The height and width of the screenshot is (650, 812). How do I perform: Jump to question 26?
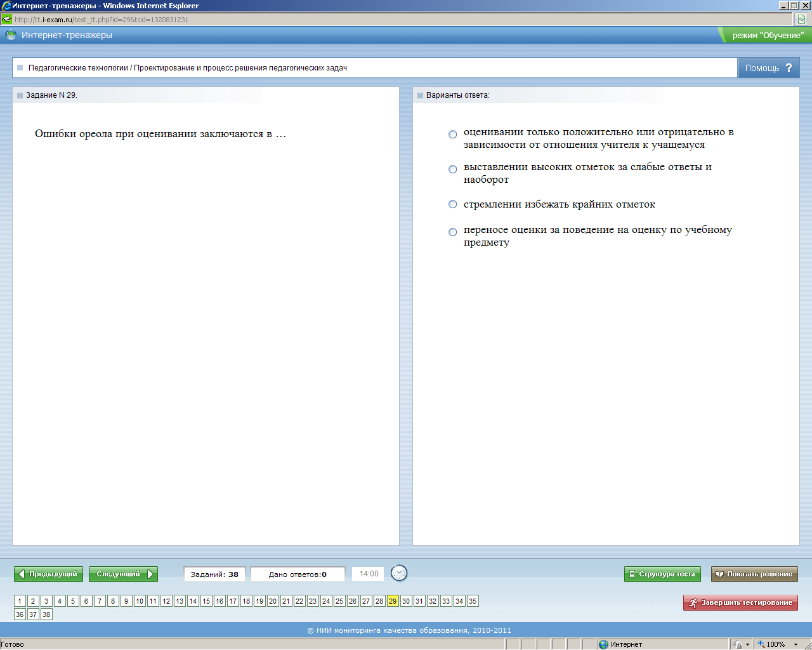(353, 601)
